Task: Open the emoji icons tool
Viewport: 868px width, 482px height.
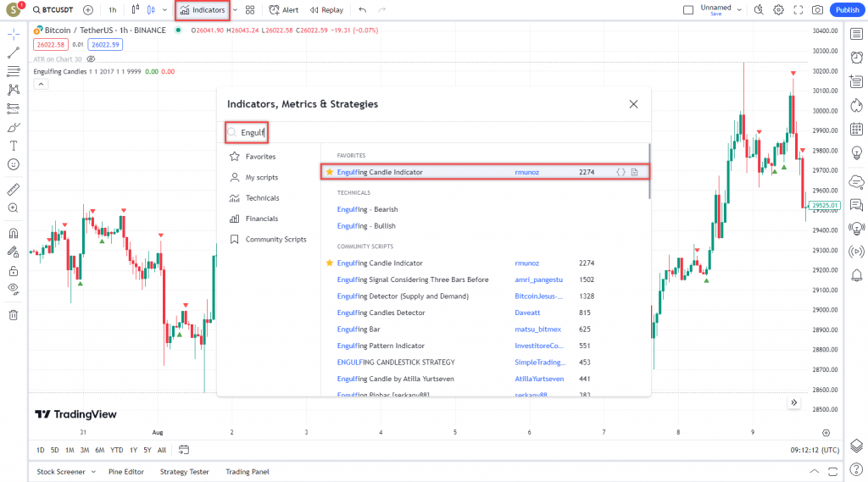Action: 14,164
